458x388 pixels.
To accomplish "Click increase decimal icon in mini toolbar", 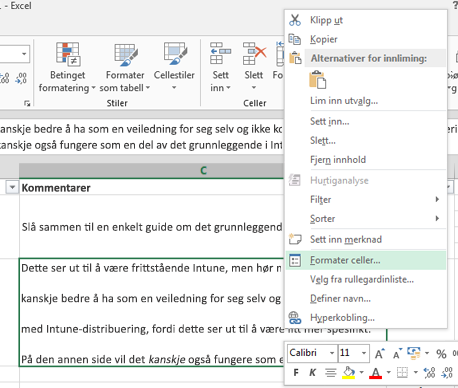I will click(429, 372).
